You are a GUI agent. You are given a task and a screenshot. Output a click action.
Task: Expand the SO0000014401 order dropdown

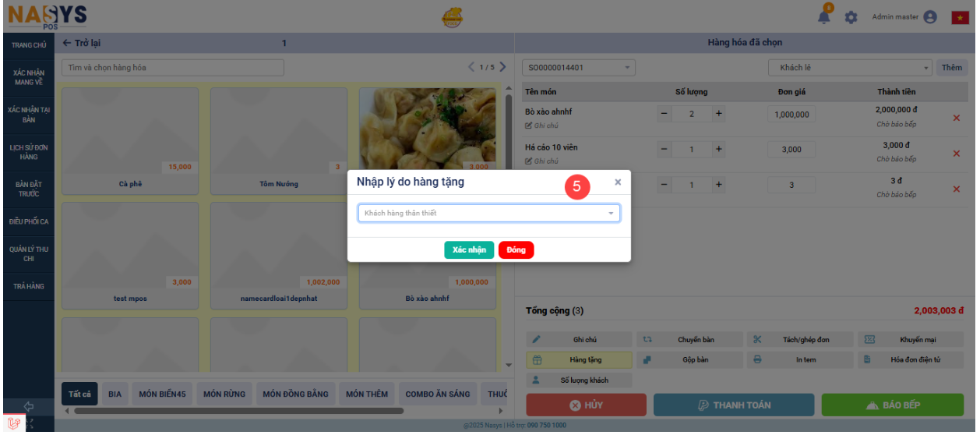(578, 68)
